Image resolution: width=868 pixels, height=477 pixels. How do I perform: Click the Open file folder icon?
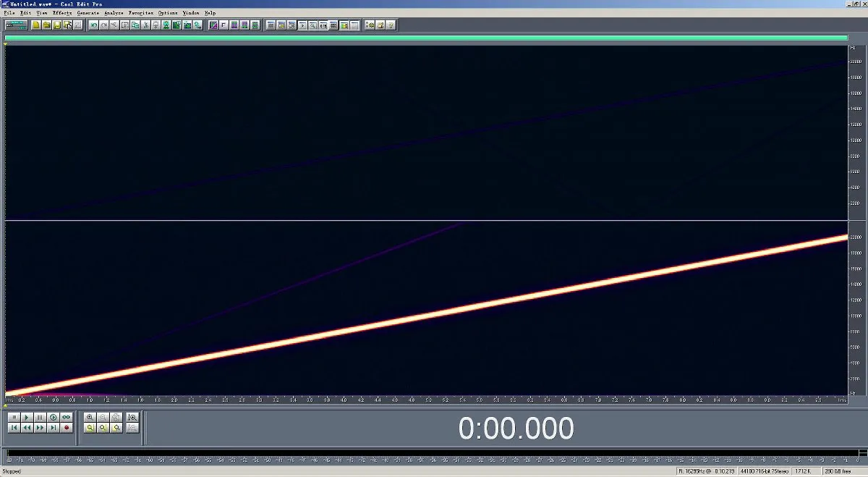coord(46,25)
